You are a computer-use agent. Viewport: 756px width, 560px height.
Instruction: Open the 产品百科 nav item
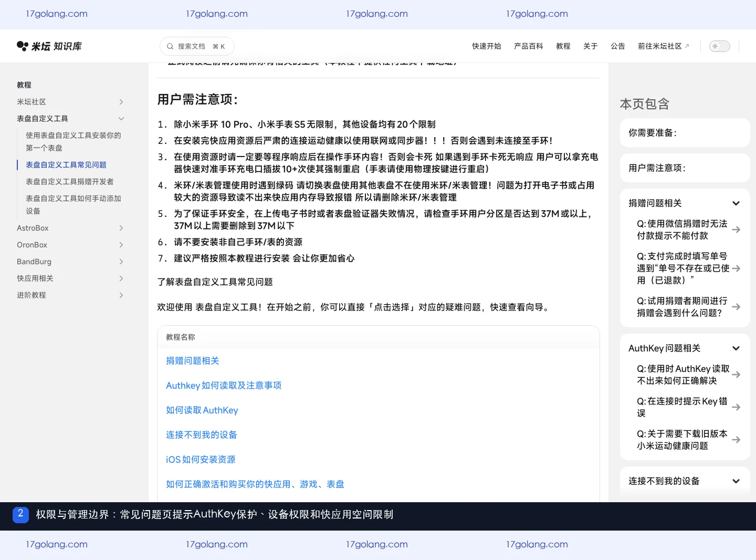pyautogui.click(x=529, y=46)
